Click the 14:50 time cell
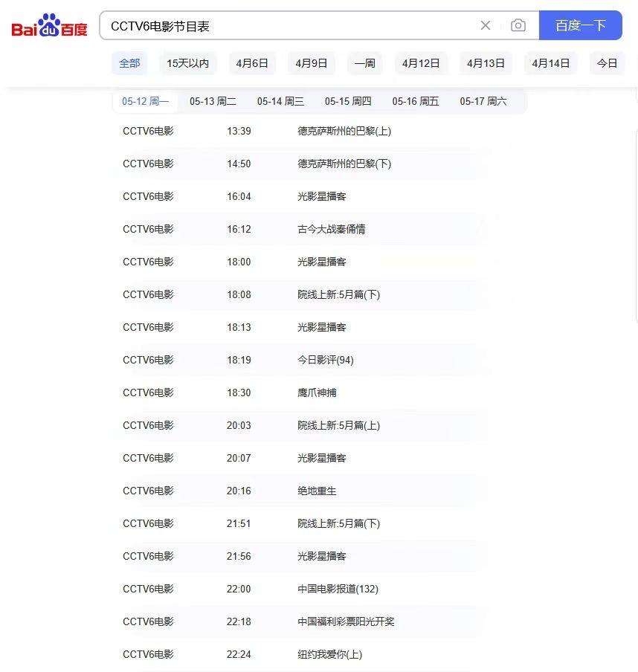The width and height of the screenshot is (638, 672). coord(239,164)
